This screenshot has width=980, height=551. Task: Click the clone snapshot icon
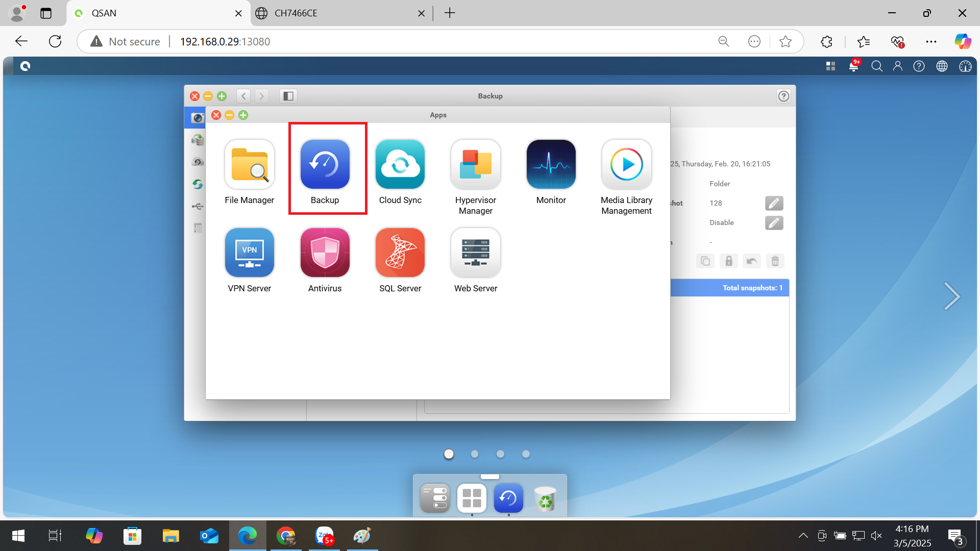tap(705, 261)
